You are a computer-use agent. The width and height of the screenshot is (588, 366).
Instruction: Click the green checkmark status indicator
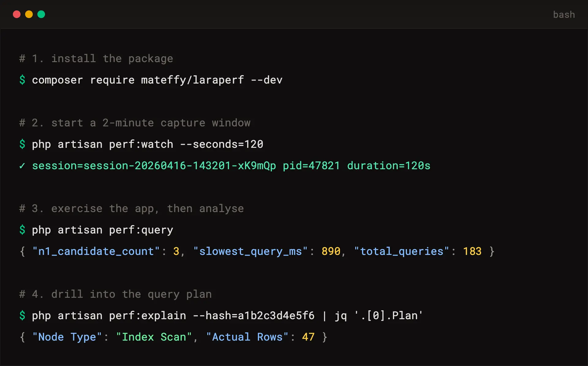coord(22,166)
